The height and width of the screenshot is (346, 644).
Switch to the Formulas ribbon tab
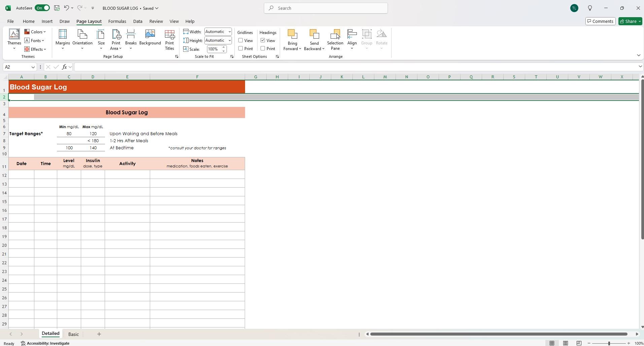tap(117, 21)
